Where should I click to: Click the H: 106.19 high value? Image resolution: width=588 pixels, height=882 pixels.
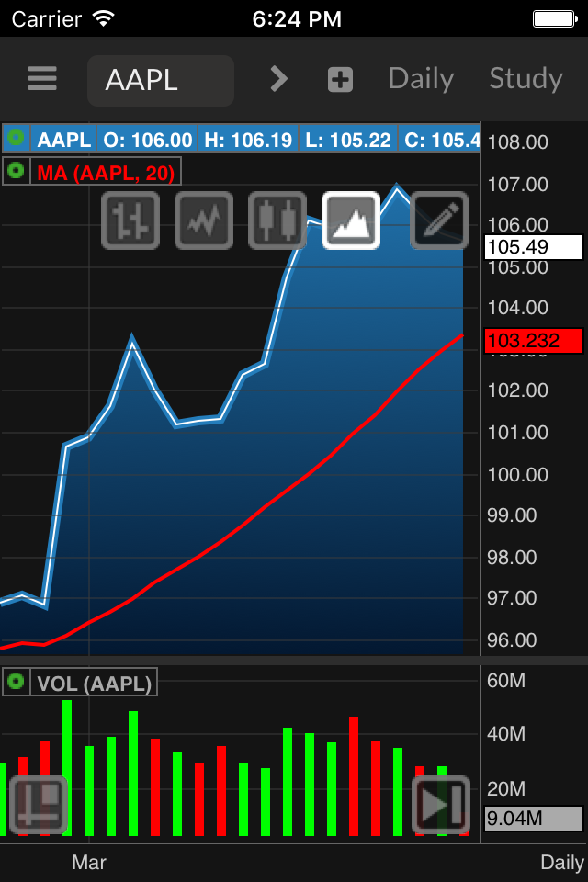248,140
